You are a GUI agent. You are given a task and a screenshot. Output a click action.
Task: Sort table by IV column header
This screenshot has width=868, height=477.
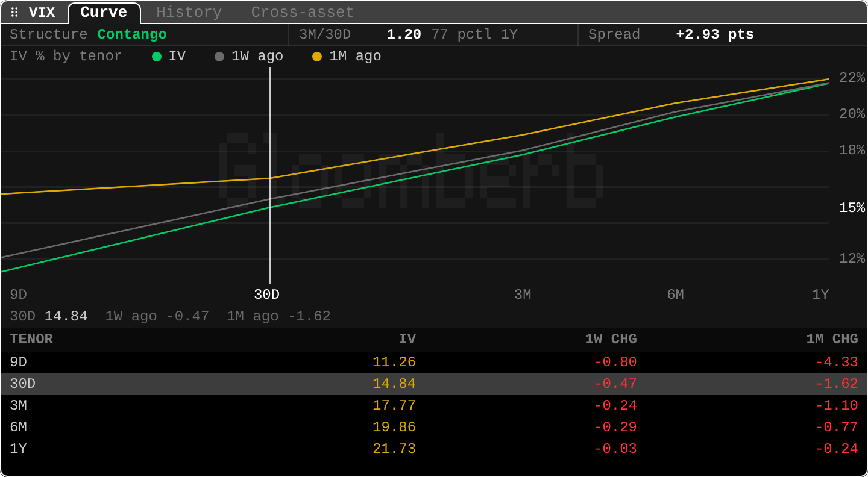click(x=407, y=339)
